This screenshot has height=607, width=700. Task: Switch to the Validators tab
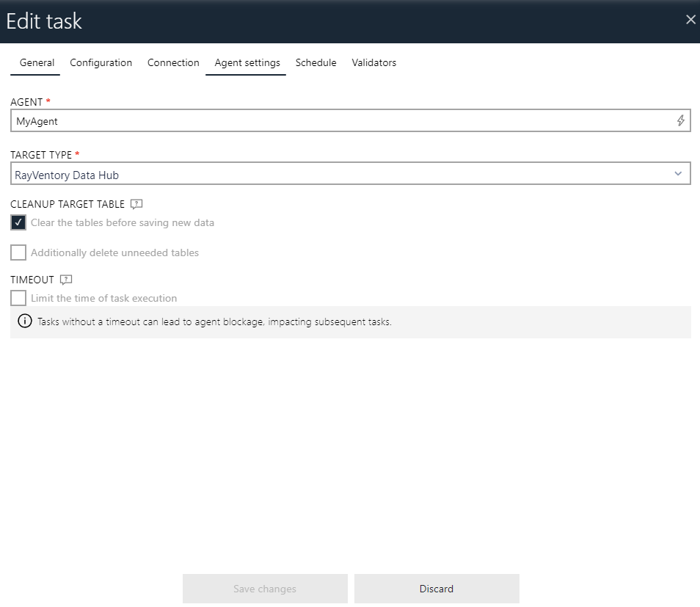pos(373,62)
